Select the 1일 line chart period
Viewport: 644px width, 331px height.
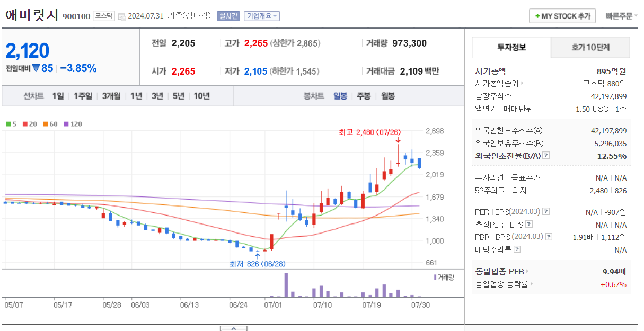[58, 96]
